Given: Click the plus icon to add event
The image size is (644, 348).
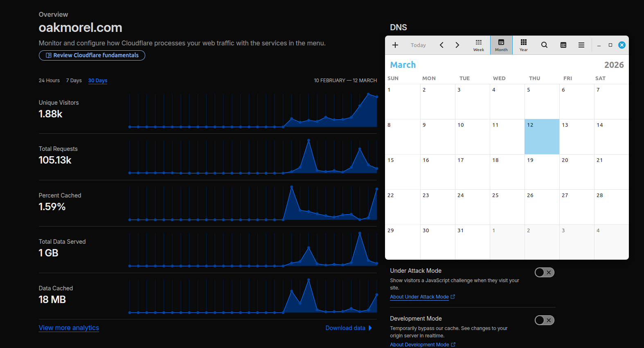Looking at the screenshot, I should click(395, 45).
